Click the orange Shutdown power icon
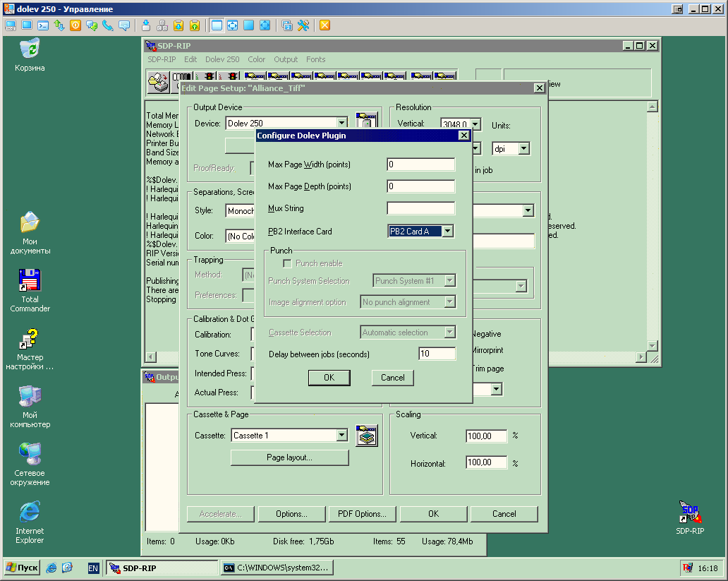This screenshot has width=728, height=581. [x=75, y=25]
